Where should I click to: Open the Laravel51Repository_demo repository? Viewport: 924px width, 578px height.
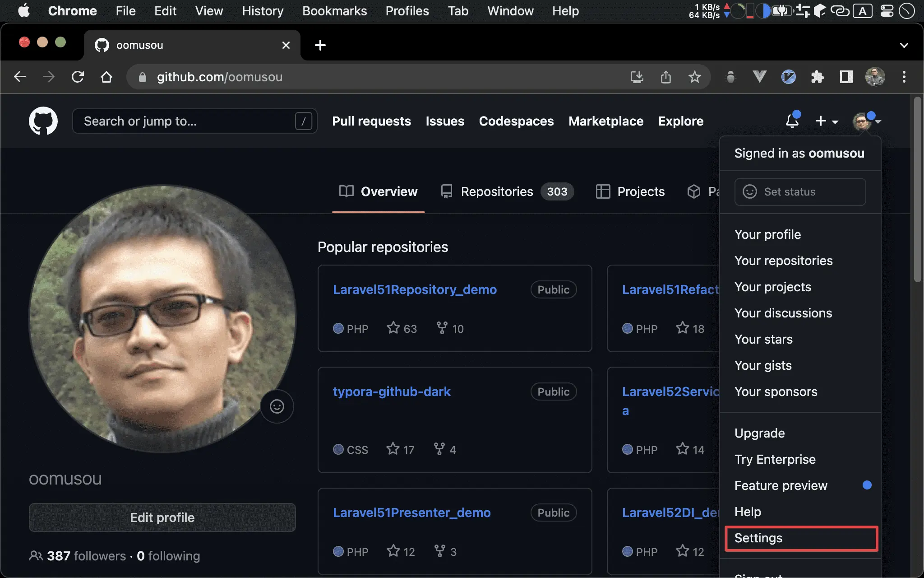click(x=415, y=289)
